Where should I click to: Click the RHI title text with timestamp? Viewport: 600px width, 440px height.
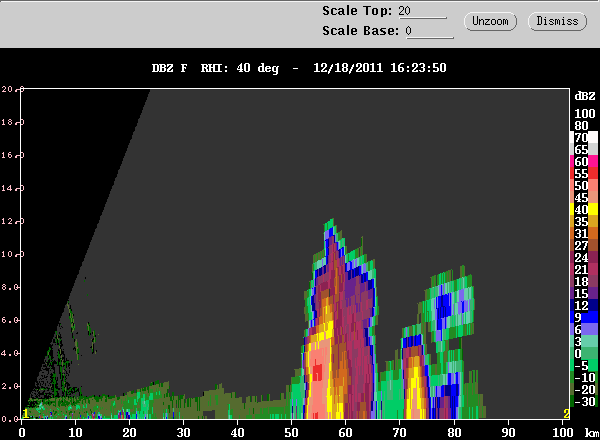click(x=299, y=68)
